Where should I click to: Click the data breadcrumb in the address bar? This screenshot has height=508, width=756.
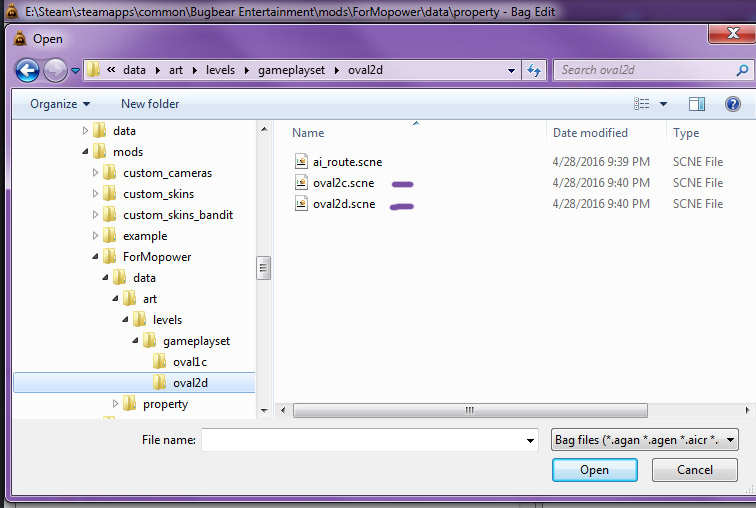(x=134, y=70)
